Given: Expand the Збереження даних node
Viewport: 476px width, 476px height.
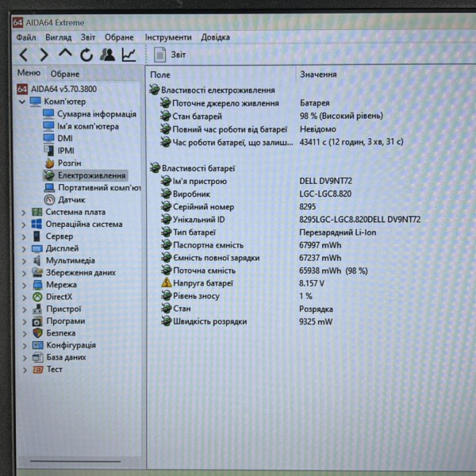Looking at the screenshot, I should tap(24, 274).
